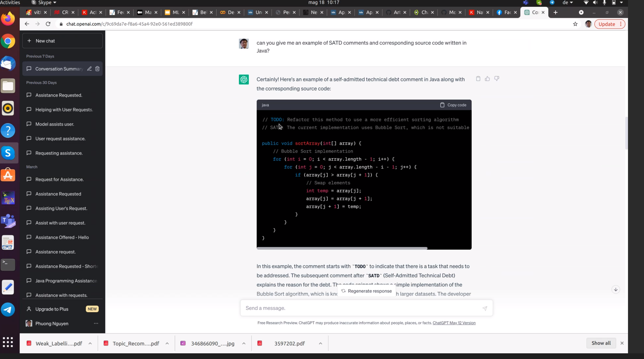Open the TeX editor from the dock
Screen dimensions: 644x359
coord(8,198)
